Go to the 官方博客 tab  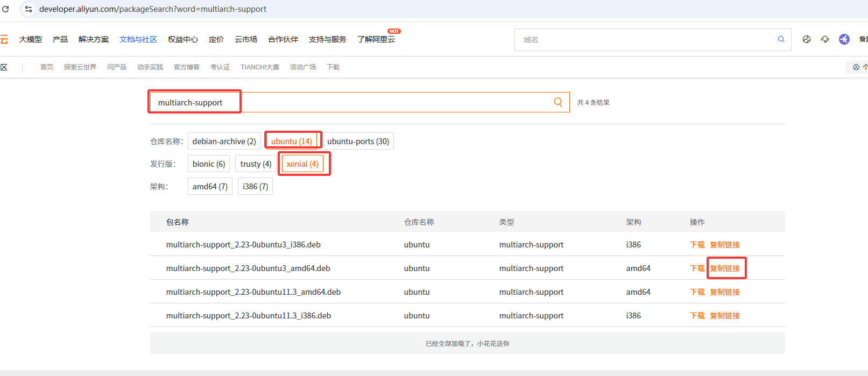click(x=187, y=67)
